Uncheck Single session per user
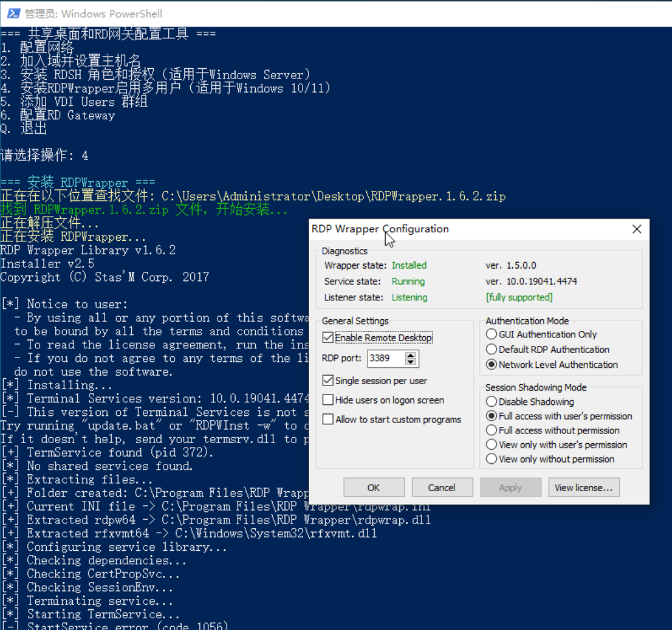This screenshot has width=672, height=630. pyautogui.click(x=329, y=381)
